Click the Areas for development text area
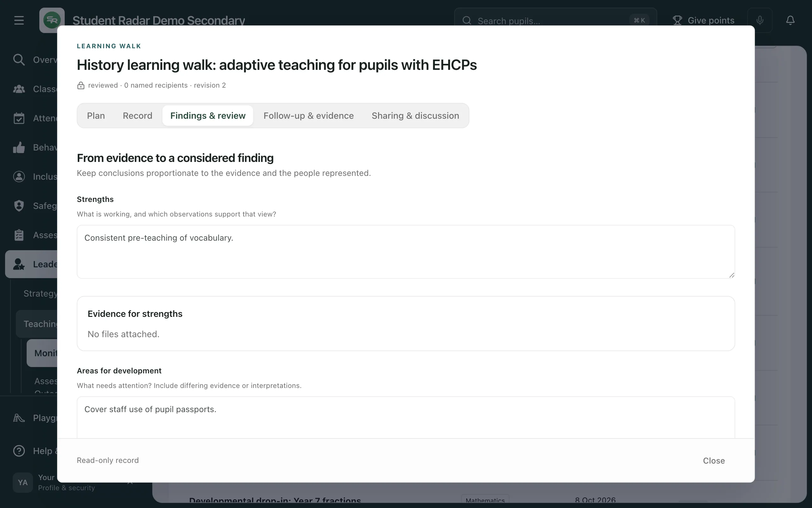812x508 pixels. click(x=406, y=417)
